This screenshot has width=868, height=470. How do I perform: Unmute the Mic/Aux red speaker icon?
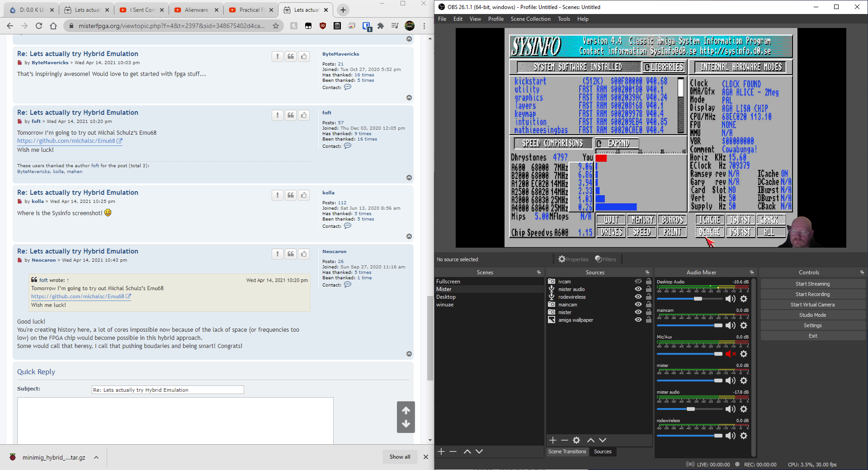[730, 354]
